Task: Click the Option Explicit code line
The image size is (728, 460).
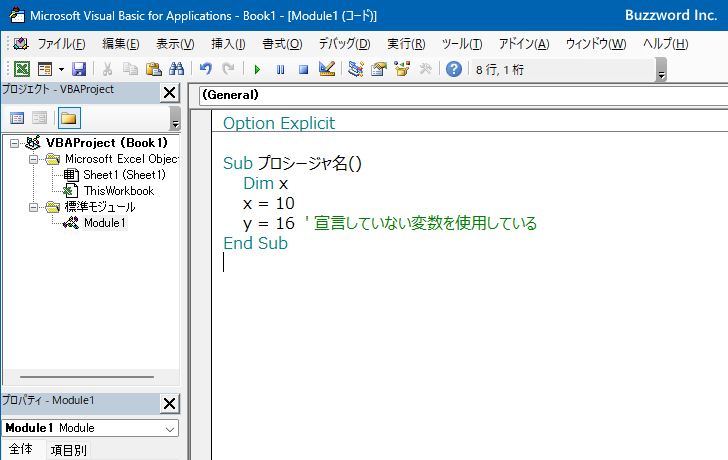Action: click(x=279, y=123)
